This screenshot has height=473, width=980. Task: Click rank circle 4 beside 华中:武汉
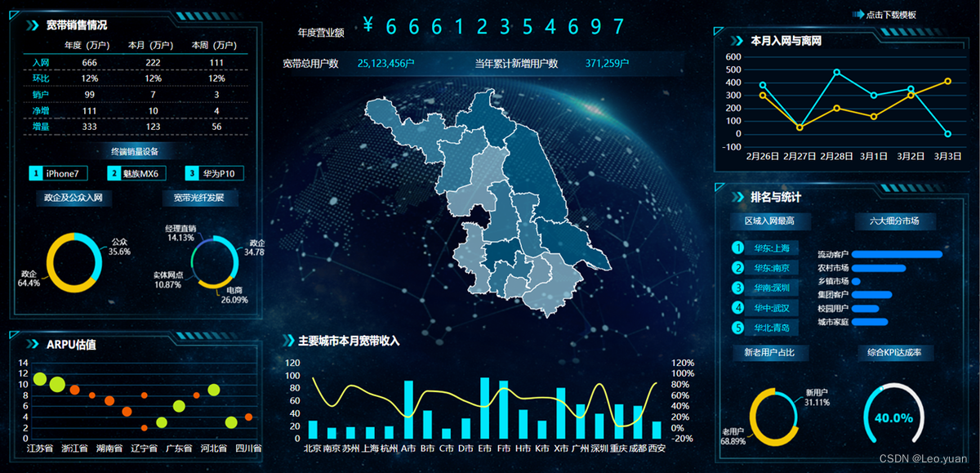pyautogui.click(x=738, y=308)
